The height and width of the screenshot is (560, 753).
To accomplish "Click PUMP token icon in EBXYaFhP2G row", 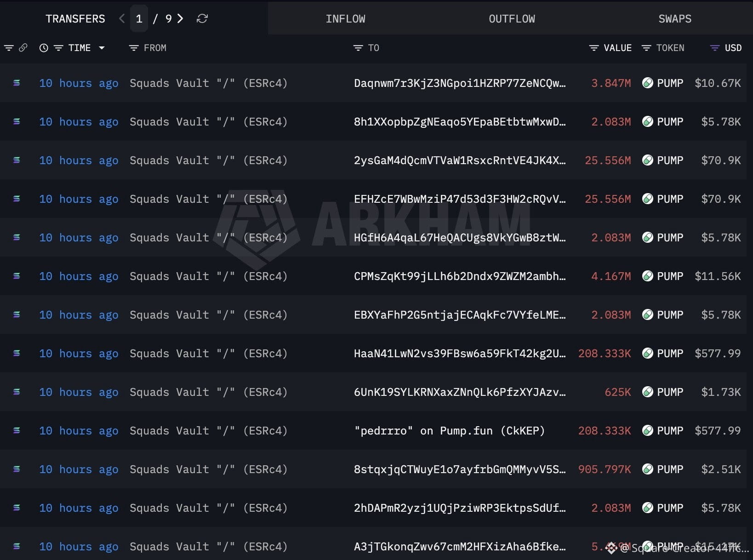I will click(648, 314).
